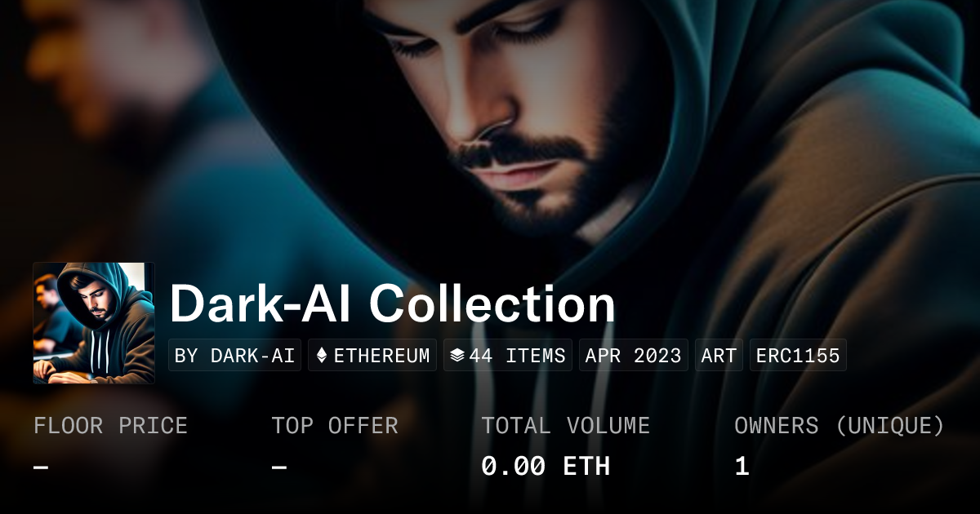980x514 pixels.
Task: Open the Dark-AI collection avatar thumbnail
Action: [x=94, y=323]
